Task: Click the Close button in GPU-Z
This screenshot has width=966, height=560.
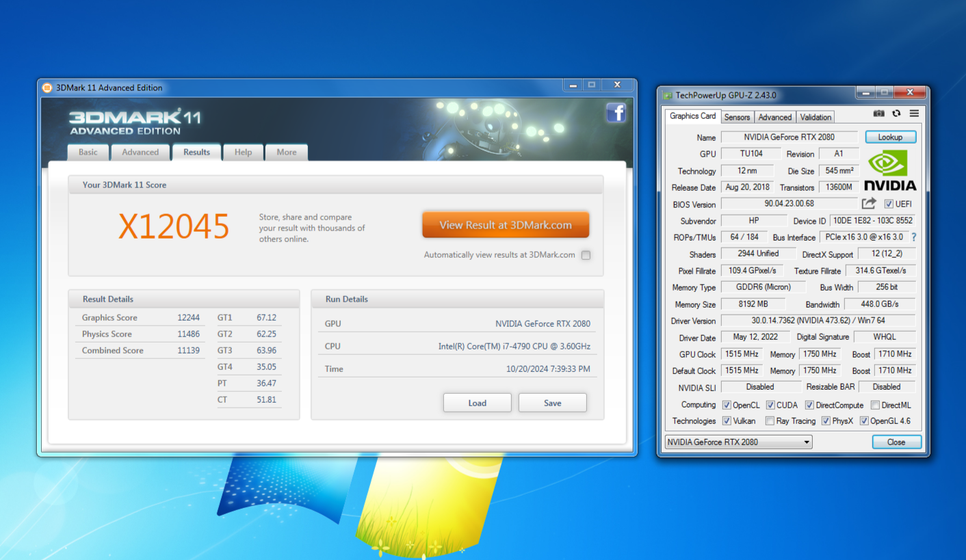Action: pos(896,442)
